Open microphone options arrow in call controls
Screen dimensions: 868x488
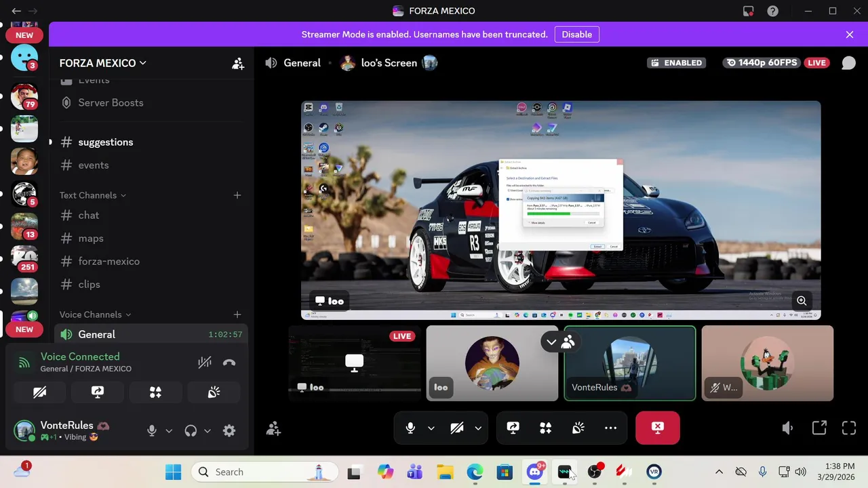[431, 428]
